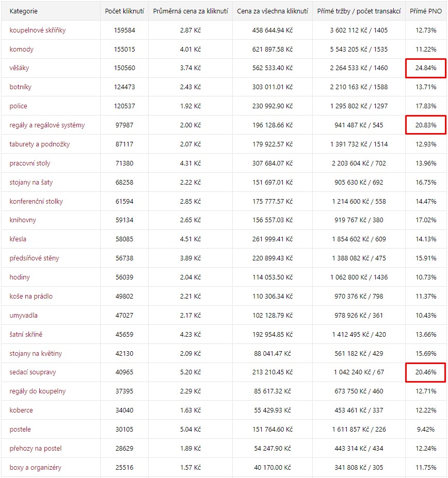The width and height of the screenshot is (448, 478).
Task: Open the koupelnové skříňky category link
Action: [37, 30]
